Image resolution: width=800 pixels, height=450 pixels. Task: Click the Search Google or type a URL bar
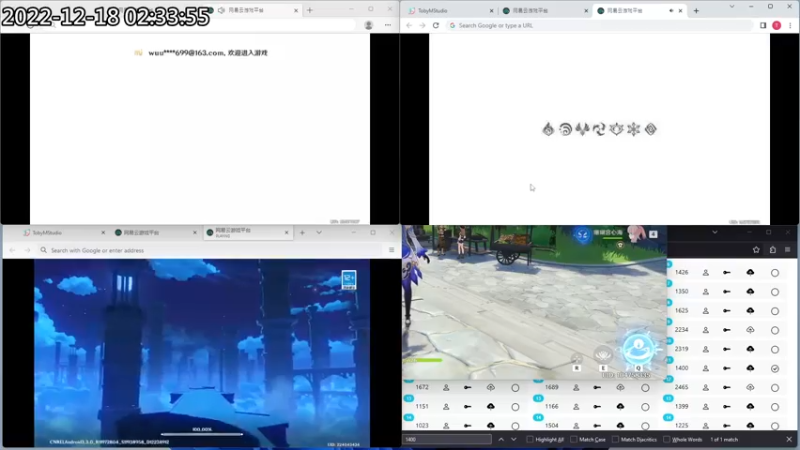click(x=600, y=25)
